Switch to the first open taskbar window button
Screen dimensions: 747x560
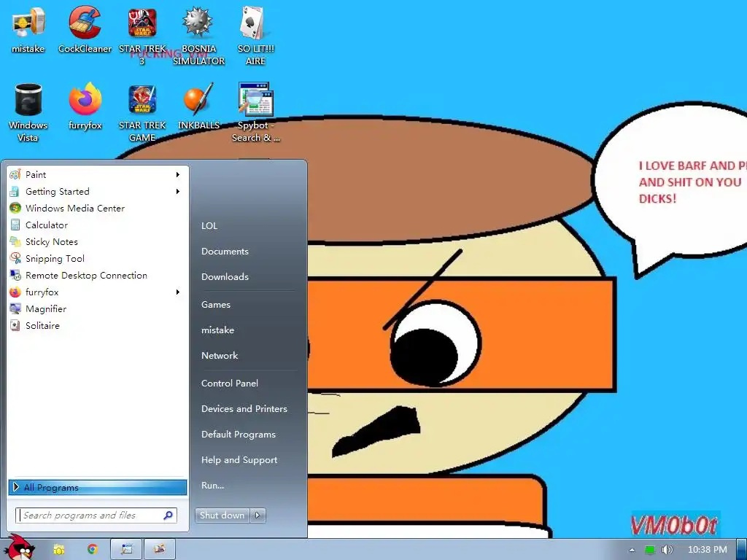[x=126, y=549]
